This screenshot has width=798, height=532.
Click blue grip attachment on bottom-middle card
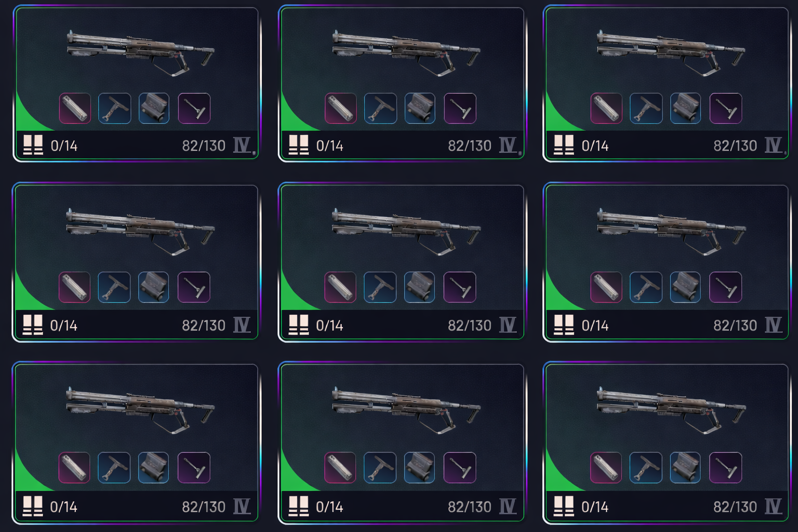tap(380, 468)
